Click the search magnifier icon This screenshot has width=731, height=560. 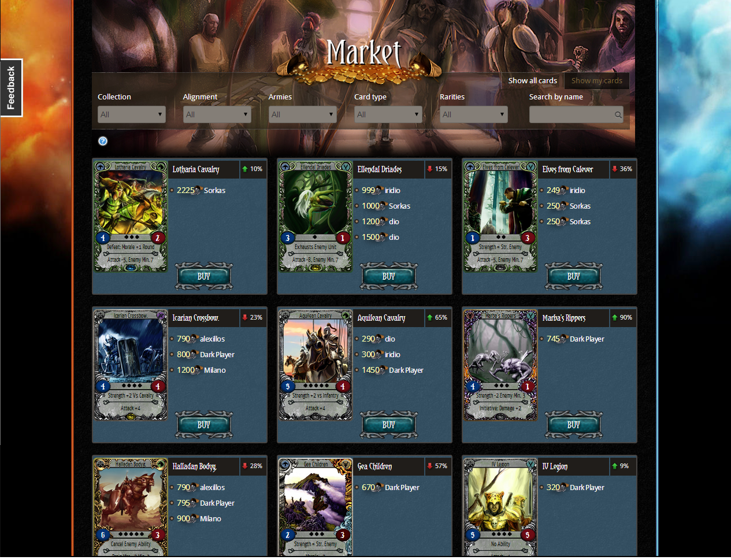[x=618, y=115]
